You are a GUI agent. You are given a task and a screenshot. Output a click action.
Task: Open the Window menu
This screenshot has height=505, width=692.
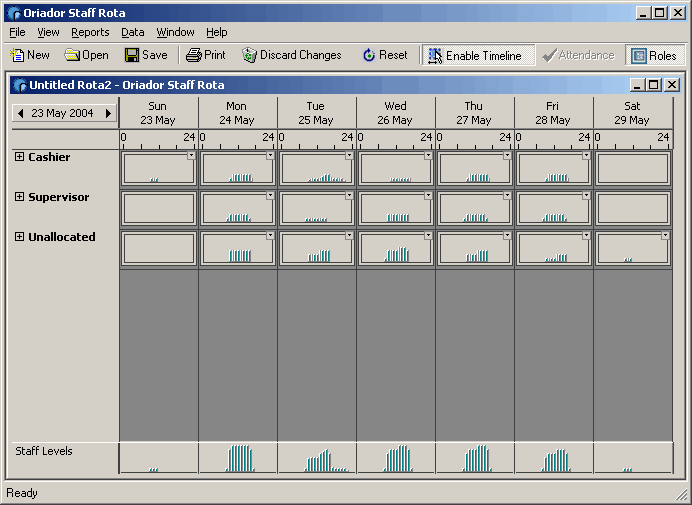pos(175,32)
